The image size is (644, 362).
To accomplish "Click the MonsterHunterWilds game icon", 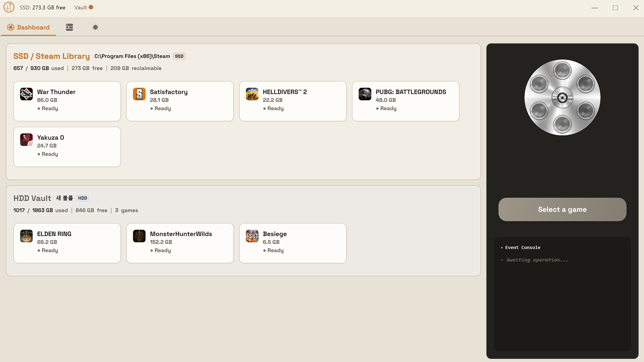I will (139, 236).
